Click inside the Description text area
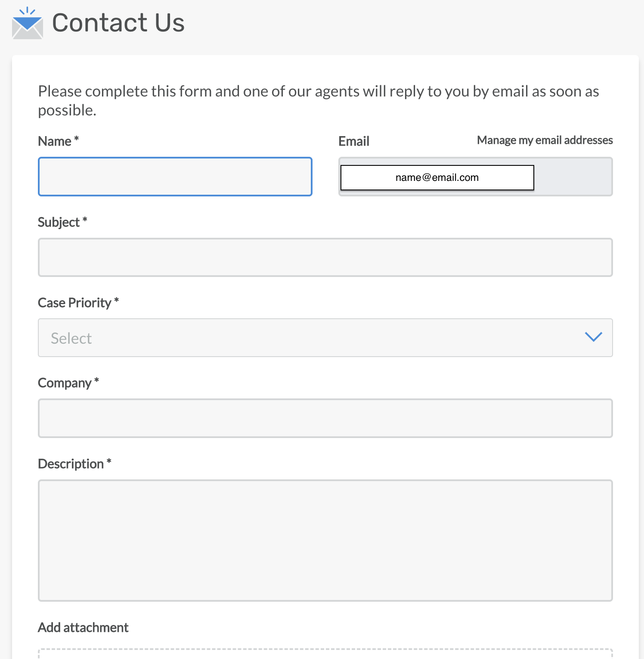Image resolution: width=644 pixels, height=659 pixels. tap(325, 540)
